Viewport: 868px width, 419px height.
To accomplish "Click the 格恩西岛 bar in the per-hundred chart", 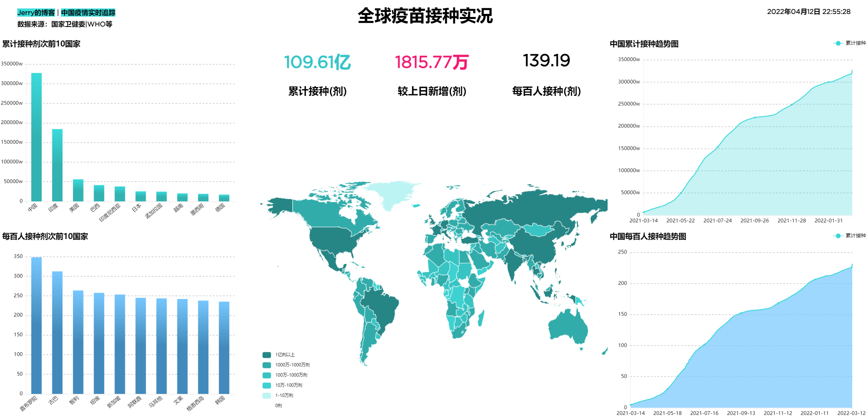I will coord(203,347).
